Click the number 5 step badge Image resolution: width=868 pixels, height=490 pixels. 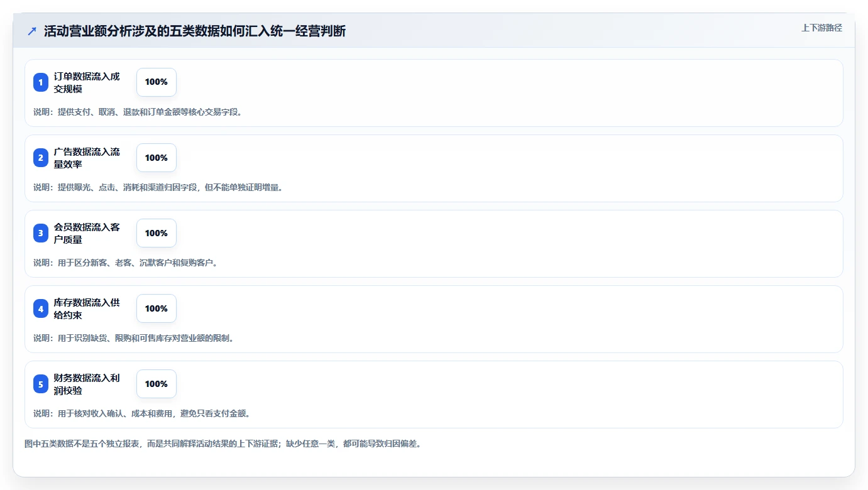[x=41, y=384]
